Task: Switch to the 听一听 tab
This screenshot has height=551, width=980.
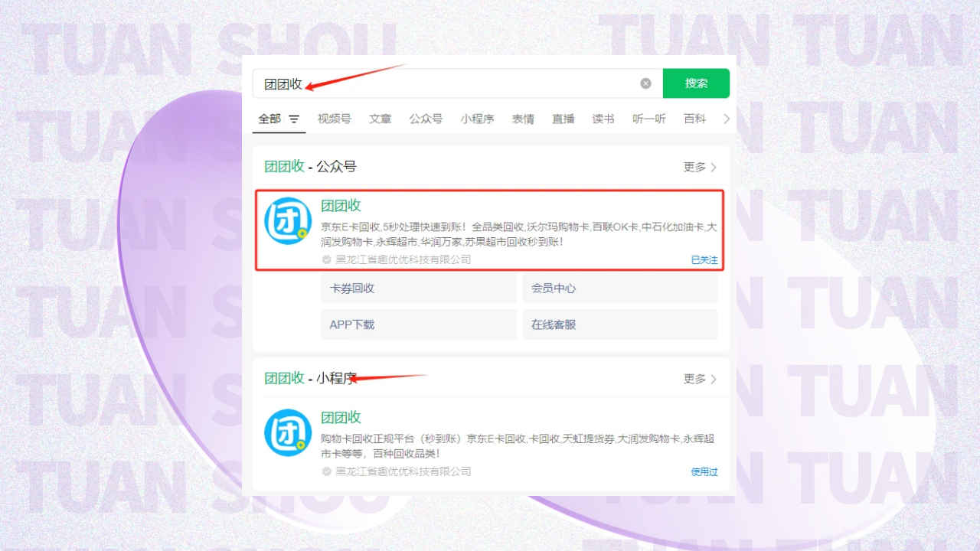Action: pyautogui.click(x=649, y=119)
